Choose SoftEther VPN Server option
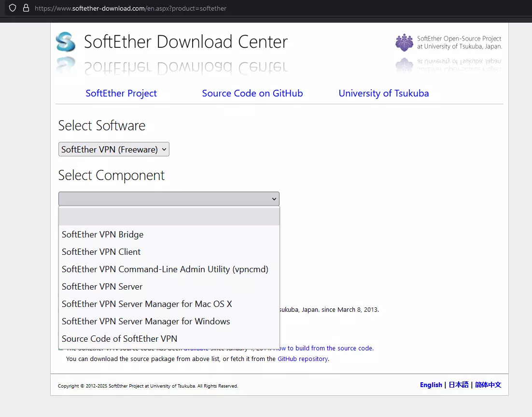Screen dimensions: 532x417 point(169,286)
